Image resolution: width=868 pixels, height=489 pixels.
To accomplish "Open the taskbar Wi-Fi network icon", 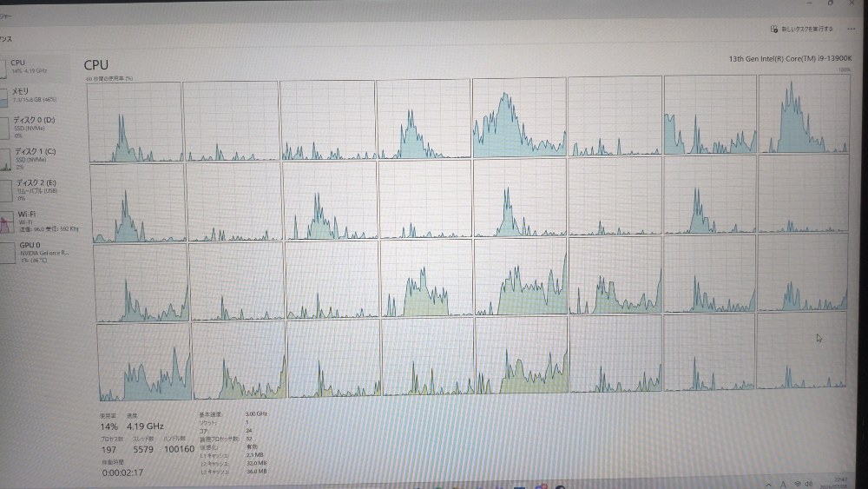I will pyautogui.click(x=797, y=485).
